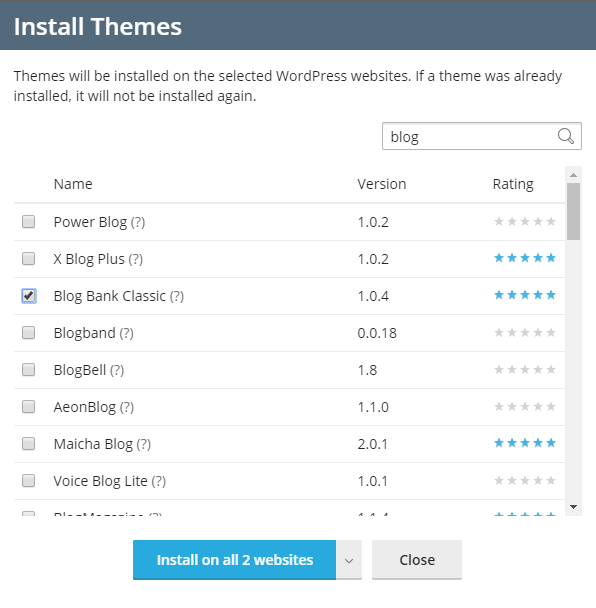The height and width of the screenshot is (608, 596).
Task: Select the Maicha Blog checkbox
Action: [x=28, y=444]
